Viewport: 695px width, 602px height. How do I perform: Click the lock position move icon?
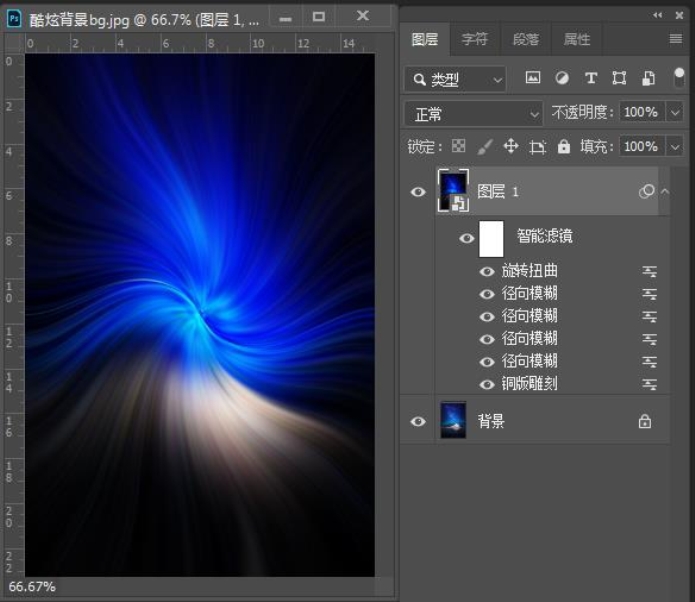coord(511,146)
